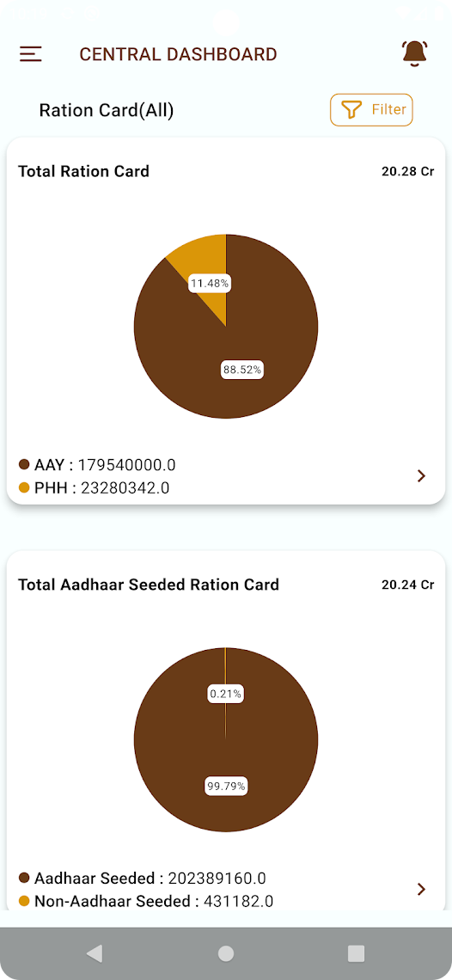This screenshot has width=452, height=980.
Task: Click the funnel icon in Filter
Action: (x=351, y=111)
